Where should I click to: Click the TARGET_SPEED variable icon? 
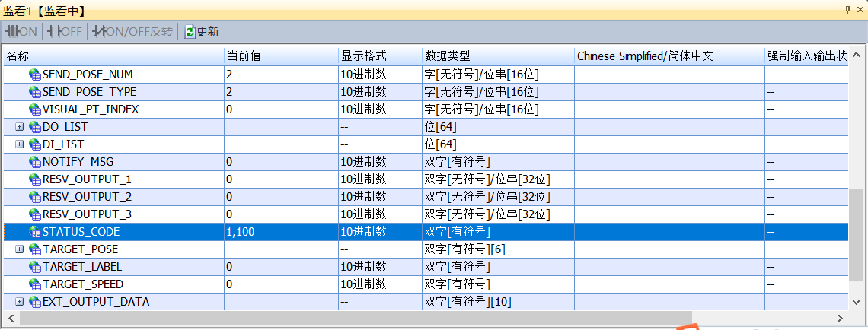tap(35, 284)
